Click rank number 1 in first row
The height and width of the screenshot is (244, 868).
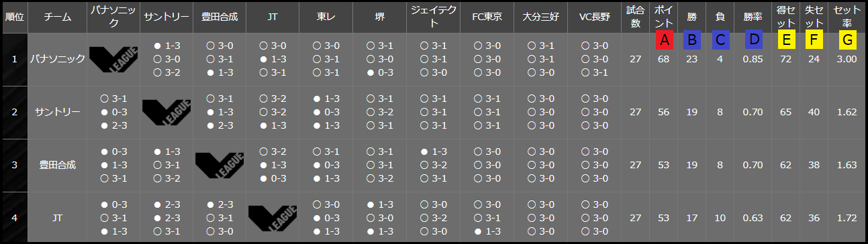click(14, 59)
